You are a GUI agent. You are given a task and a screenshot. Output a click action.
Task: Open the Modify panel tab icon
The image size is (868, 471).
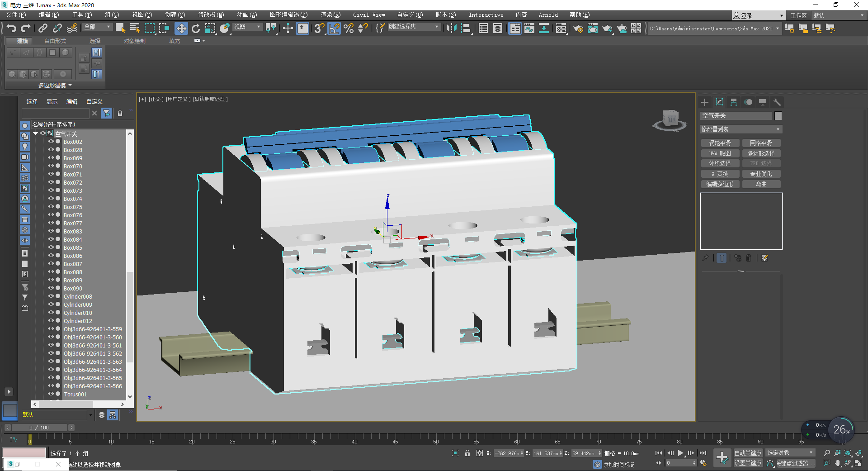pos(719,102)
